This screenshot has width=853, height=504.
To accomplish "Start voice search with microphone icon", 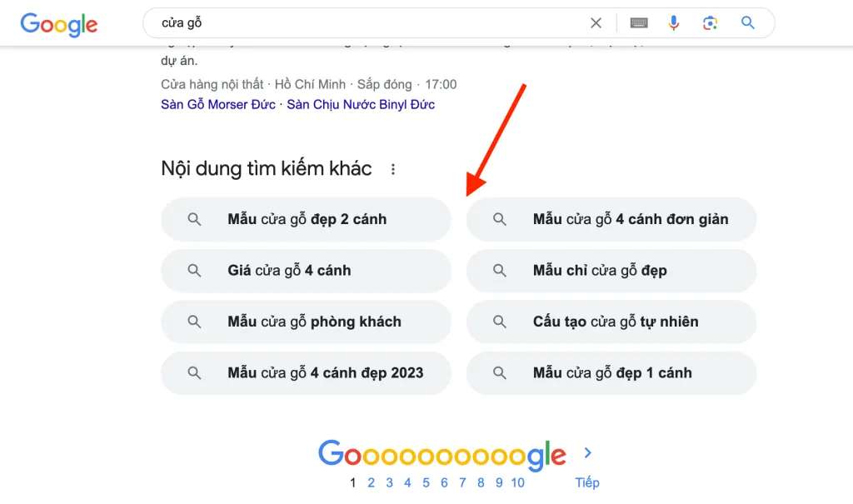I will [x=673, y=22].
